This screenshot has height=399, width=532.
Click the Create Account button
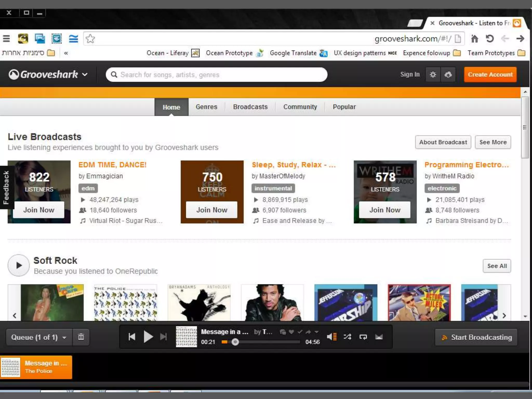point(490,75)
